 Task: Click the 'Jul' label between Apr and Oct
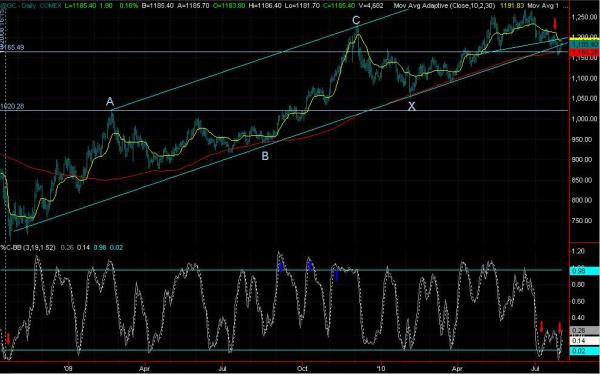coord(222,369)
